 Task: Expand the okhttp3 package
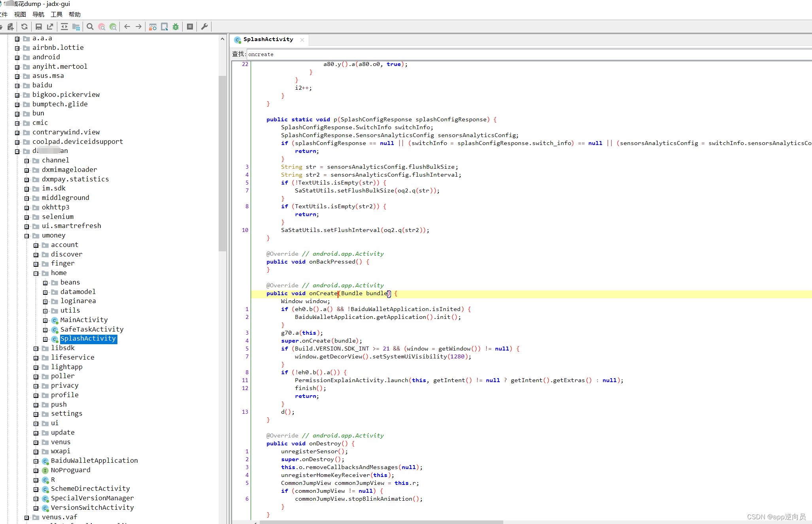pyautogui.click(x=26, y=208)
